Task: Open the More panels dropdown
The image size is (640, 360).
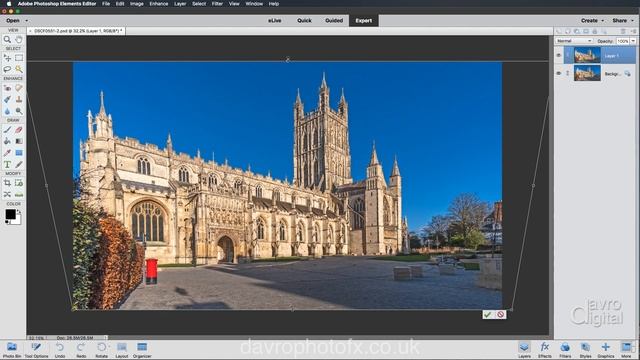Action: point(627,350)
